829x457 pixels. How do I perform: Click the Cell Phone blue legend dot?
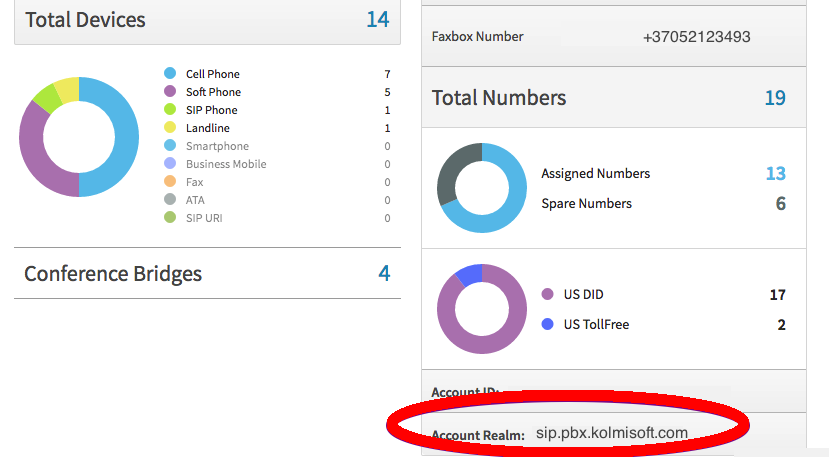(170, 74)
